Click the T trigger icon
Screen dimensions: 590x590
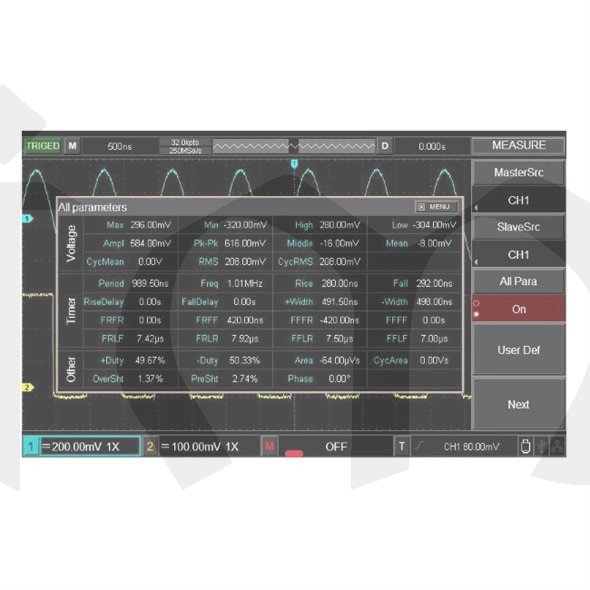point(402,446)
